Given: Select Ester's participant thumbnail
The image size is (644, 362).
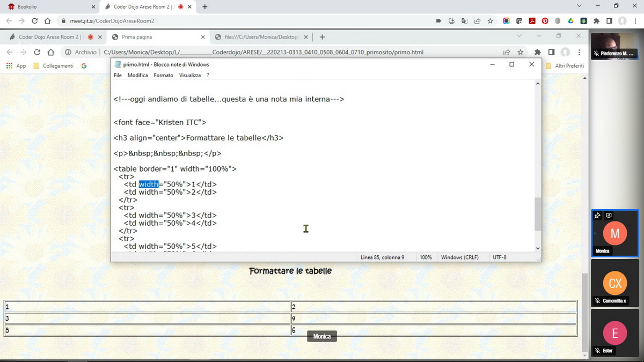Looking at the screenshot, I should 614,333.
